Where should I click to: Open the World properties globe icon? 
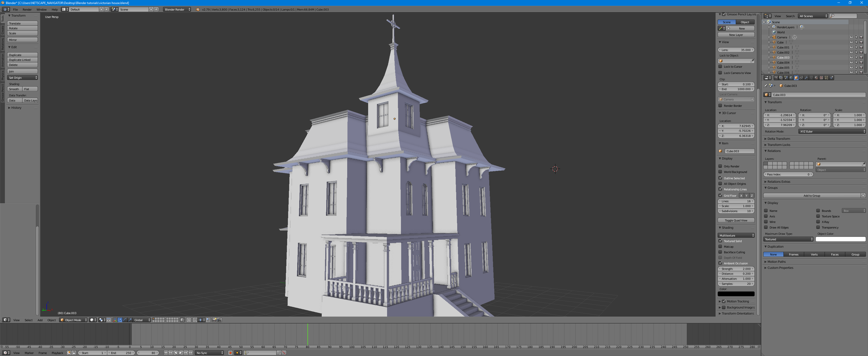tap(791, 78)
